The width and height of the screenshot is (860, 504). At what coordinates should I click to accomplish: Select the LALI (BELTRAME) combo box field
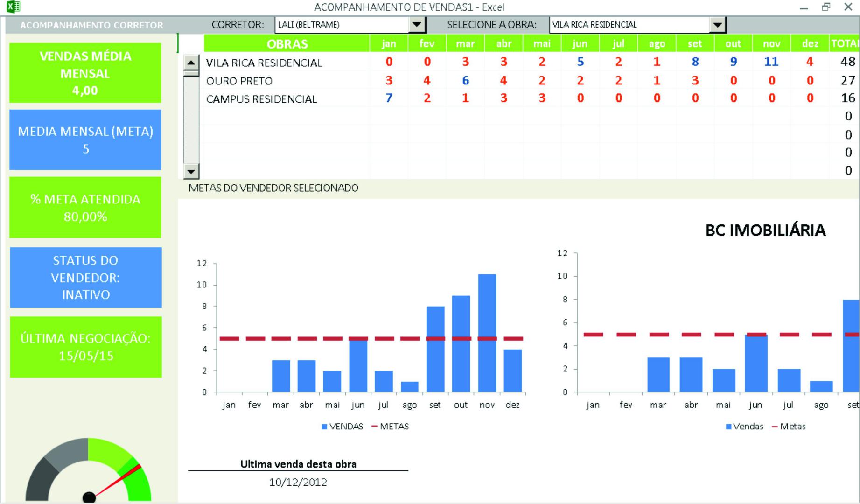click(342, 25)
